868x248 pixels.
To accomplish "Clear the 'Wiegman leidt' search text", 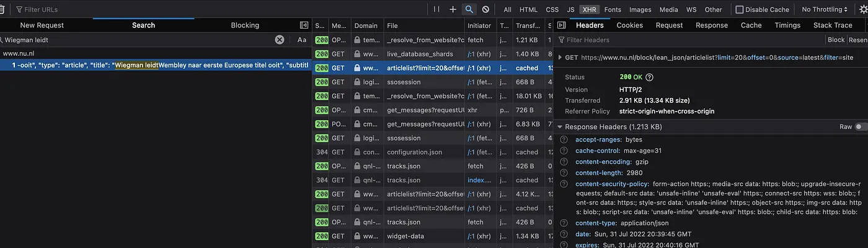I will click(x=280, y=40).
